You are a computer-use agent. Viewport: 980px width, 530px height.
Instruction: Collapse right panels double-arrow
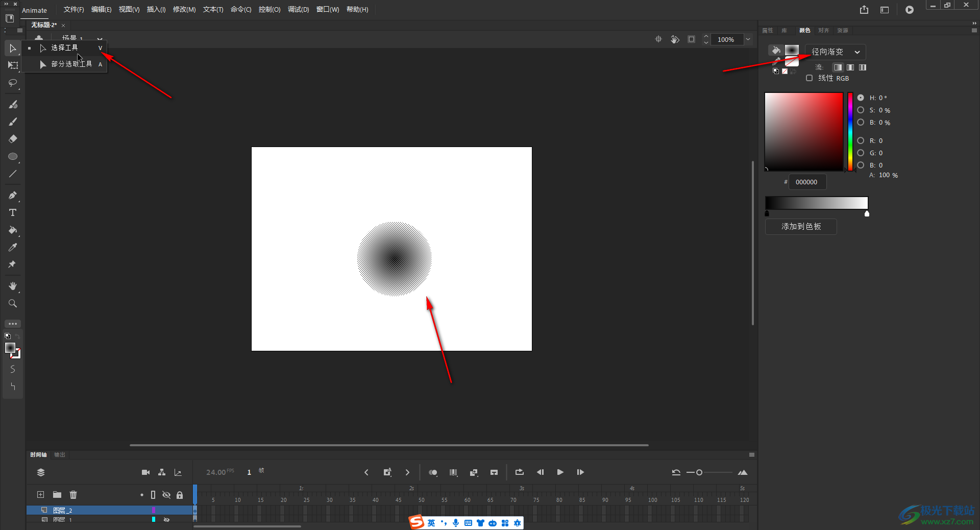974,22
